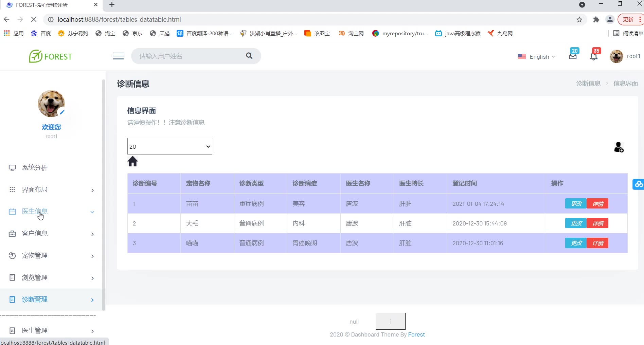Screen dimensions: 644x345
Task: Click the edit pencil on profile avatar
Action: pos(62,112)
